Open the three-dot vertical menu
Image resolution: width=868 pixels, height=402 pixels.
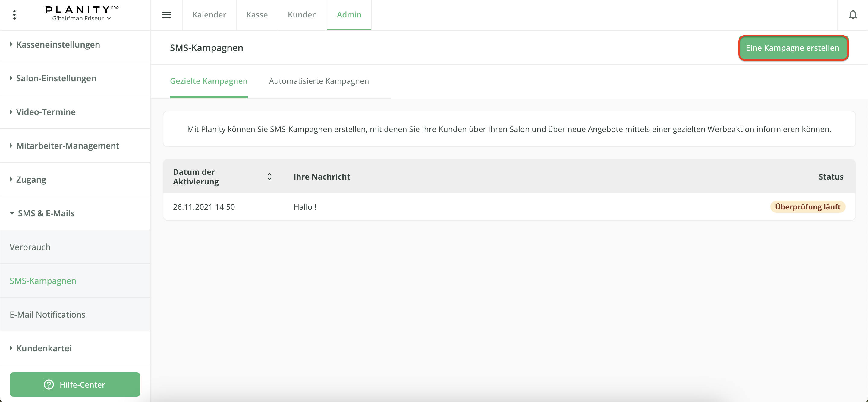click(x=14, y=15)
